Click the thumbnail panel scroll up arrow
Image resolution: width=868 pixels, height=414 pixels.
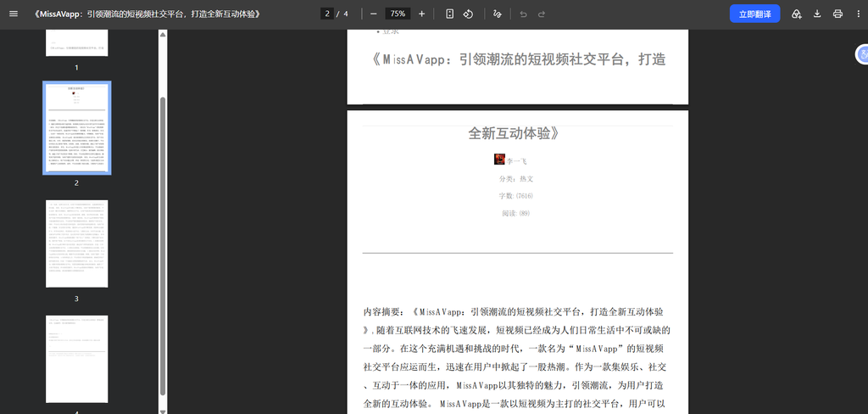coord(163,35)
